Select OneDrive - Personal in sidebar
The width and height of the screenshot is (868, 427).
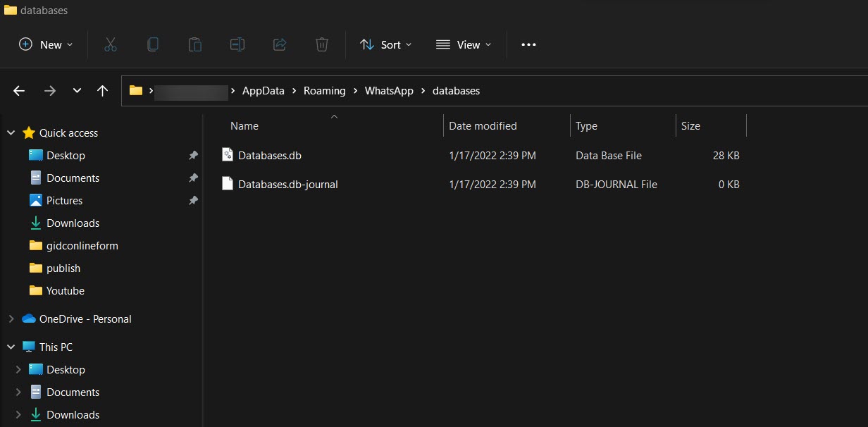point(85,318)
